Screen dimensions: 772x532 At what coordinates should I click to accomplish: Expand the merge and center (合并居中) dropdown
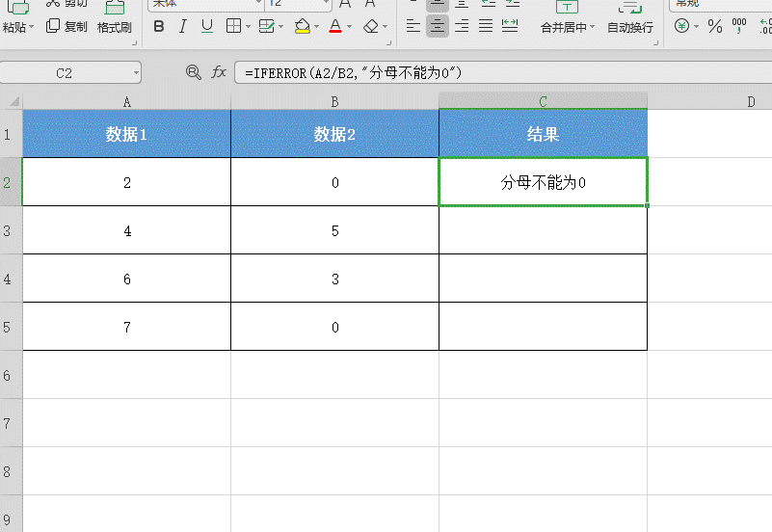coord(593,27)
